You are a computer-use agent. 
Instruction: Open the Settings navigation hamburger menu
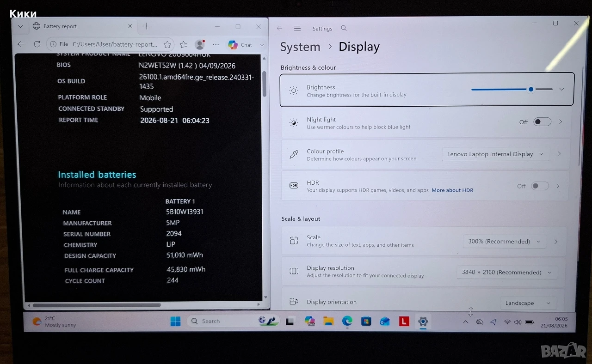[x=297, y=29]
